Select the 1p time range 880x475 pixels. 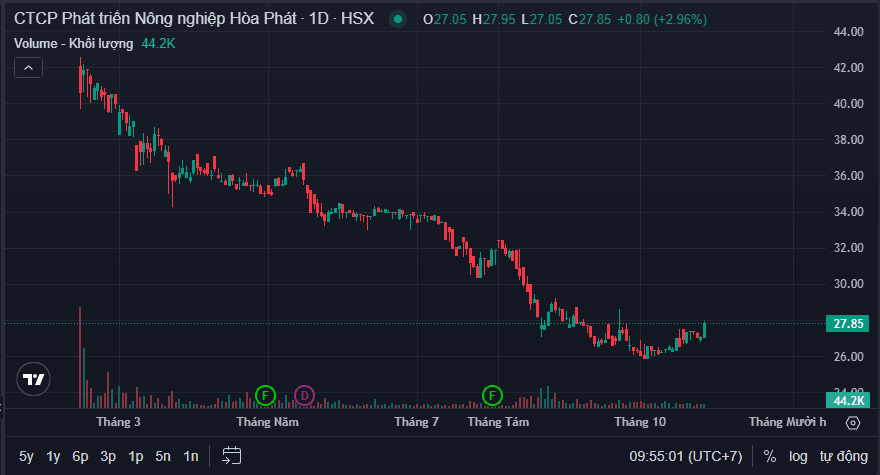click(x=136, y=456)
